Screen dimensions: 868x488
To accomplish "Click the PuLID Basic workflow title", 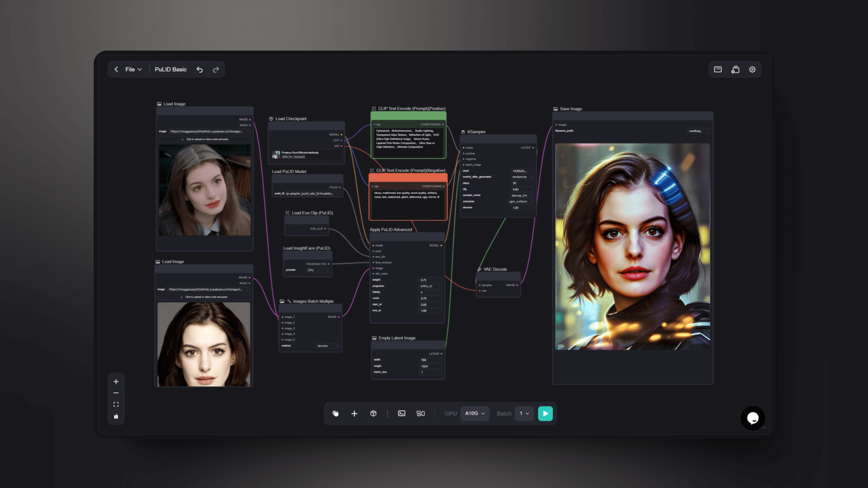I will pos(170,70).
